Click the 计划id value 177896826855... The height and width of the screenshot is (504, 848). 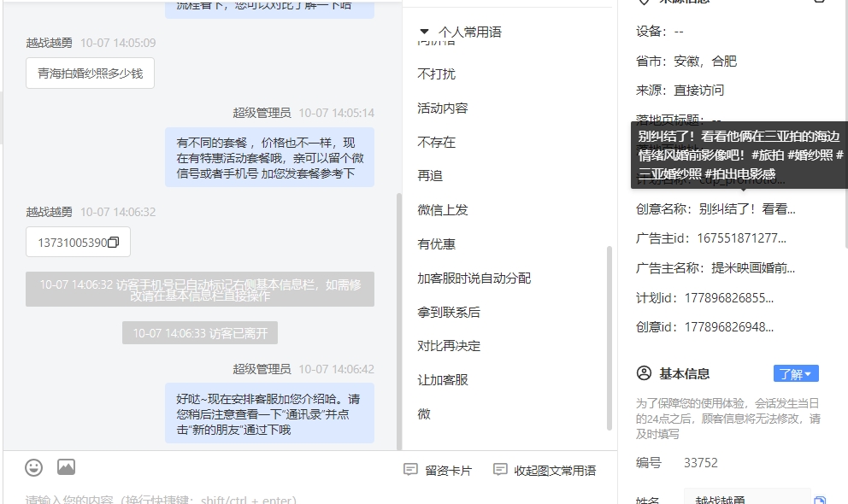(729, 297)
